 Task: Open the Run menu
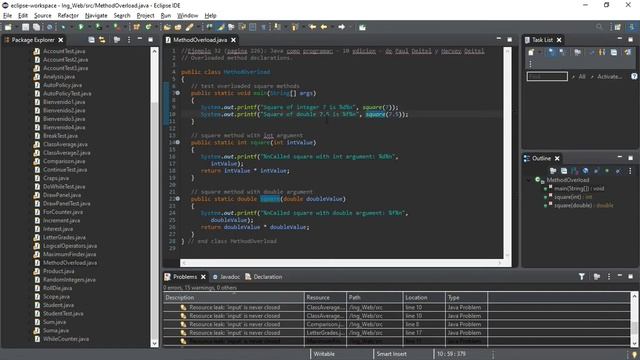click(165, 16)
